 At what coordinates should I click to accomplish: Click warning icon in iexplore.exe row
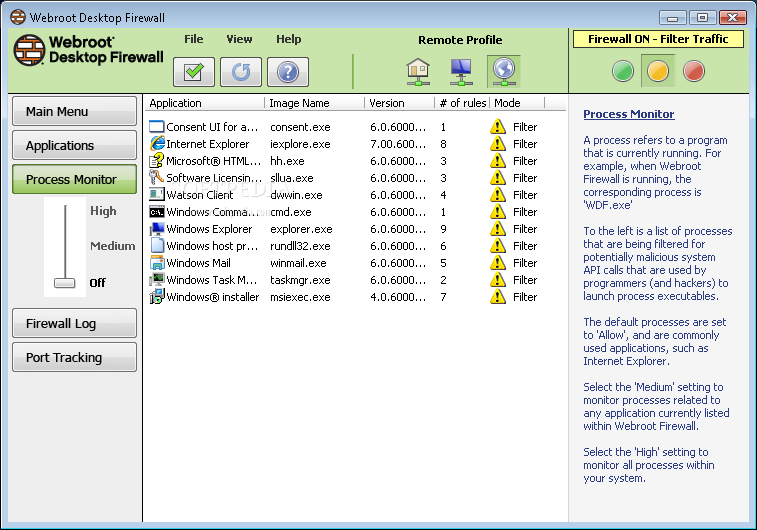coord(498,144)
